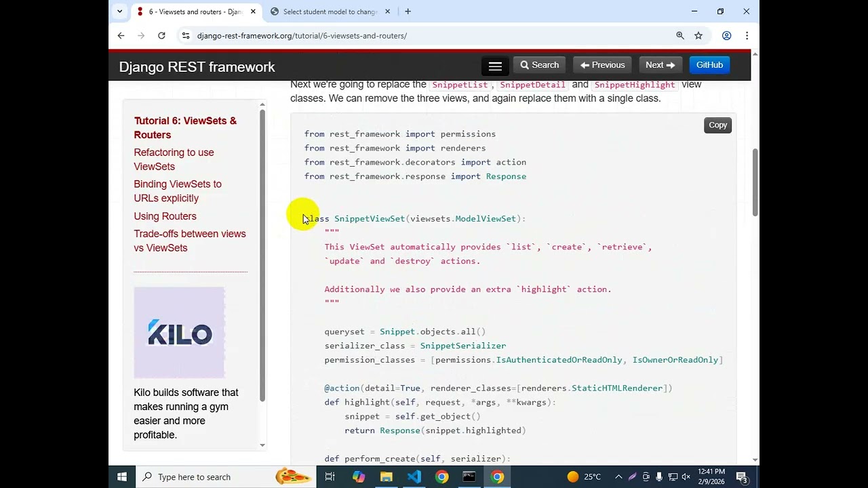Open a new browser tab

coord(408,12)
